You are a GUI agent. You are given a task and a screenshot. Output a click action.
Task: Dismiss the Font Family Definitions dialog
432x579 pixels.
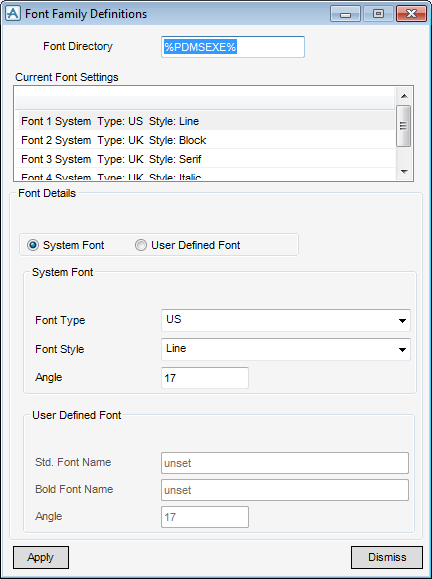(387, 557)
